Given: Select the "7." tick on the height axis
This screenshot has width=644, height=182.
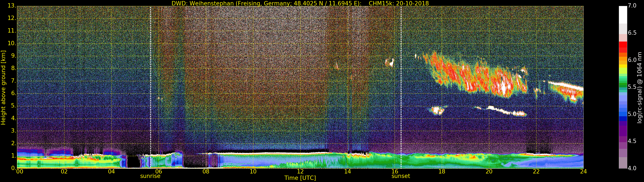Looking at the screenshot, I should click(14, 81).
